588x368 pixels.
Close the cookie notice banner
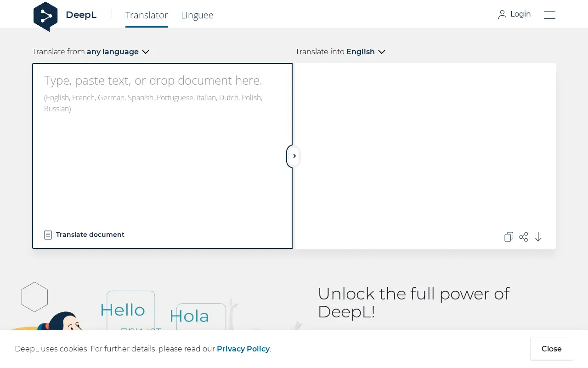click(x=551, y=349)
